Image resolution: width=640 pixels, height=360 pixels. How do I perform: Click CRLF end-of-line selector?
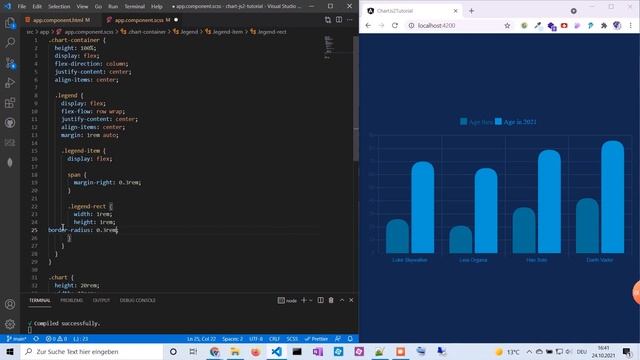[x=274, y=339]
